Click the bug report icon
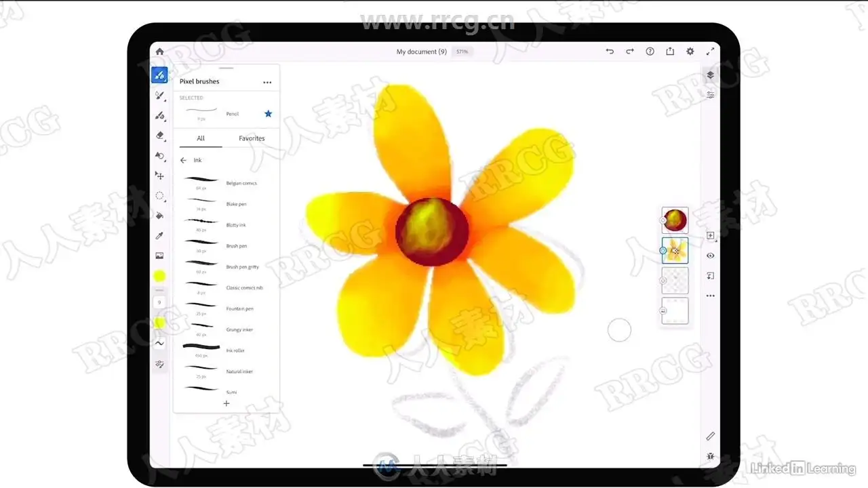Image resolution: width=868 pixels, height=488 pixels. click(x=711, y=457)
